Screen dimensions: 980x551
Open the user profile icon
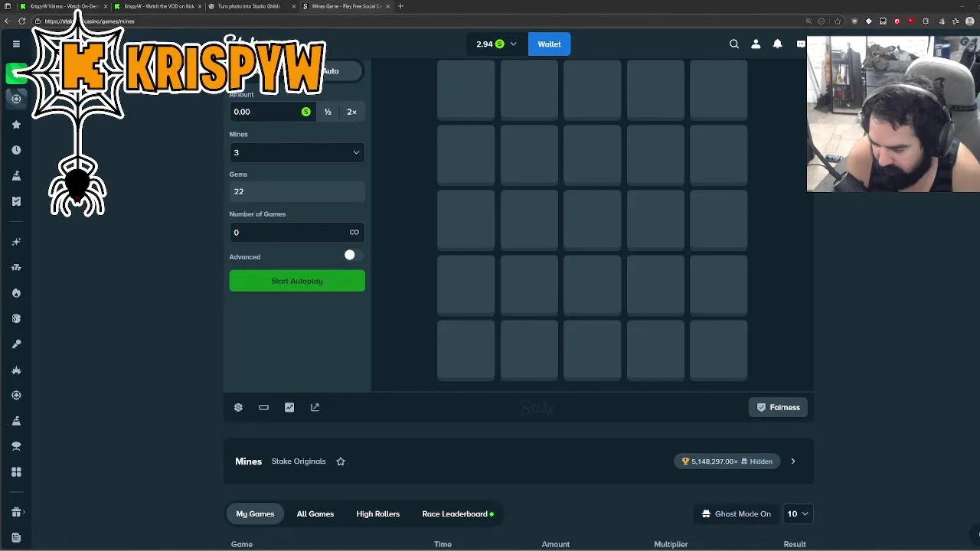point(756,44)
